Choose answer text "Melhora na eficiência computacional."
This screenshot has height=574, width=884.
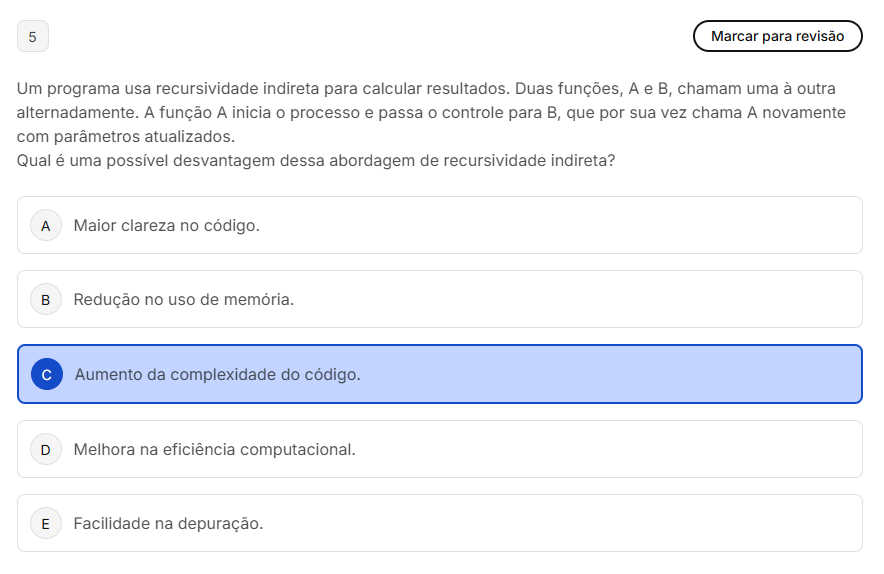coord(214,449)
